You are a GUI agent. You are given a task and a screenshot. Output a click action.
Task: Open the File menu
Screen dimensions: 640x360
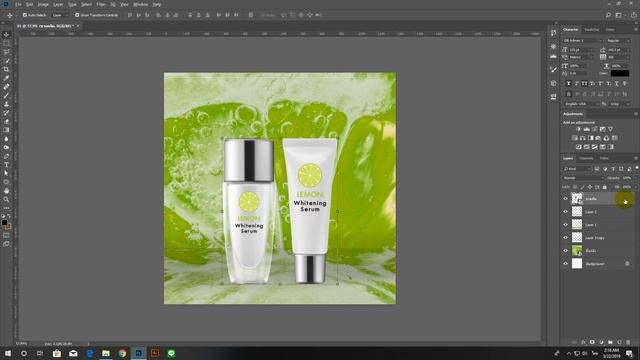point(18,4)
